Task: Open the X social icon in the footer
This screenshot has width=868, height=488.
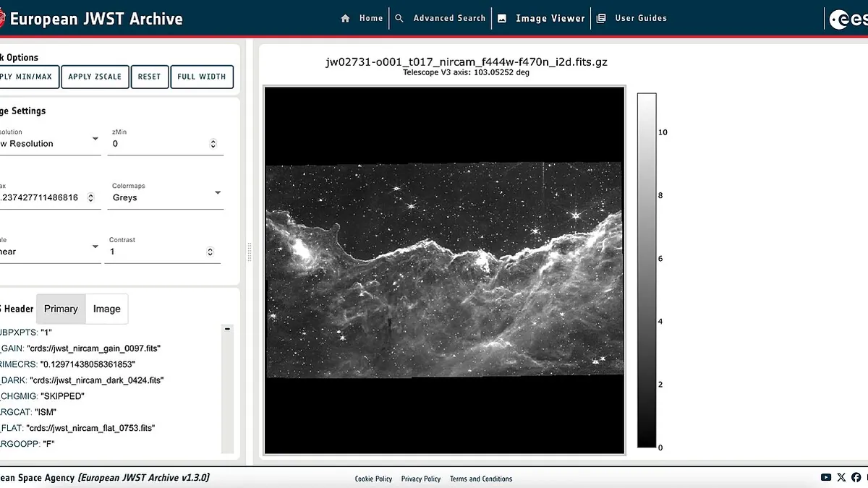Action: pyautogui.click(x=841, y=477)
